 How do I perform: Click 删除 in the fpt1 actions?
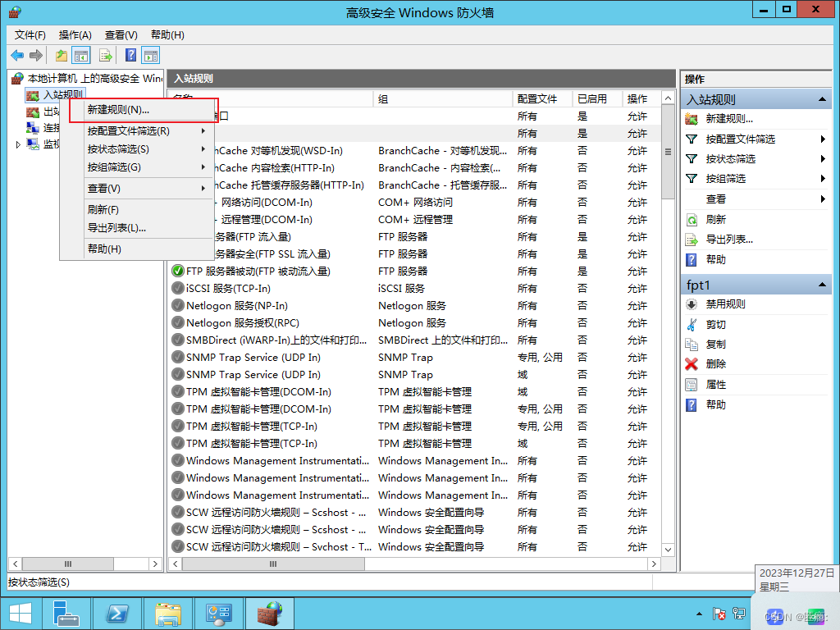tap(715, 364)
